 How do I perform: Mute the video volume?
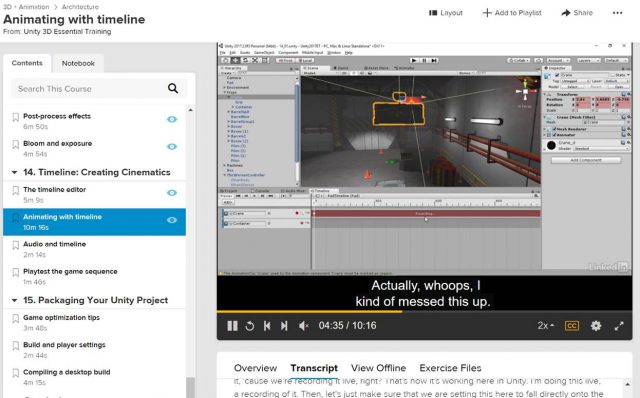pyautogui.click(x=303, y=326)
